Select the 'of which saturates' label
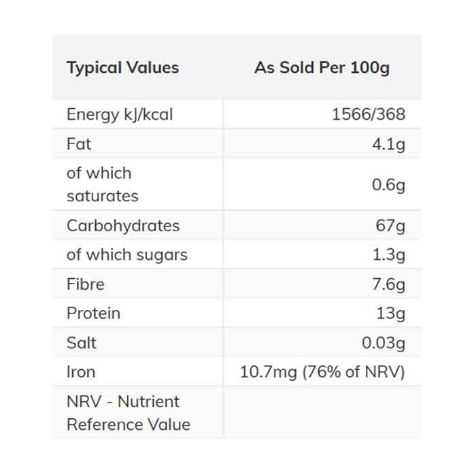The width and height of the screenshot is (476, 476). (x=103, y=184)
